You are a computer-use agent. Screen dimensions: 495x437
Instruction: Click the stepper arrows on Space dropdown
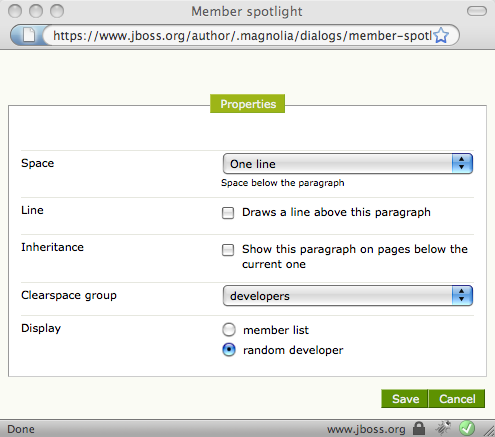[462, 164]
